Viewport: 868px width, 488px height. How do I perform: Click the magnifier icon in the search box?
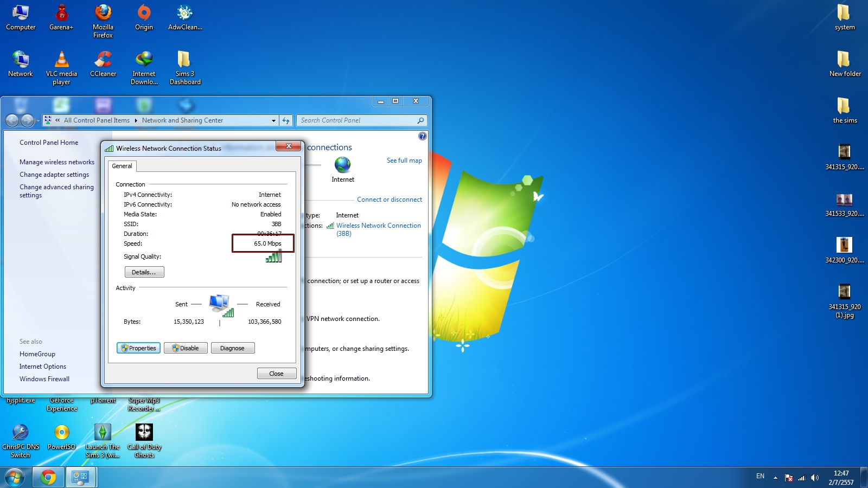[420, 120]
